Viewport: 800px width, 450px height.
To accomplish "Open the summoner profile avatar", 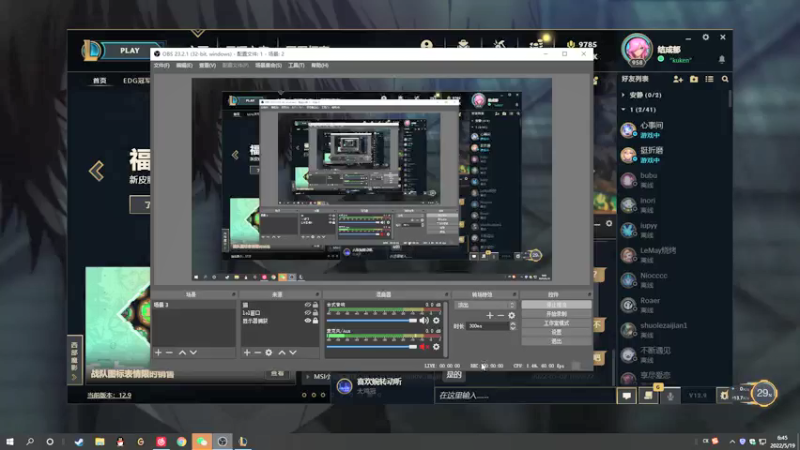I will [x=637, y=49].
